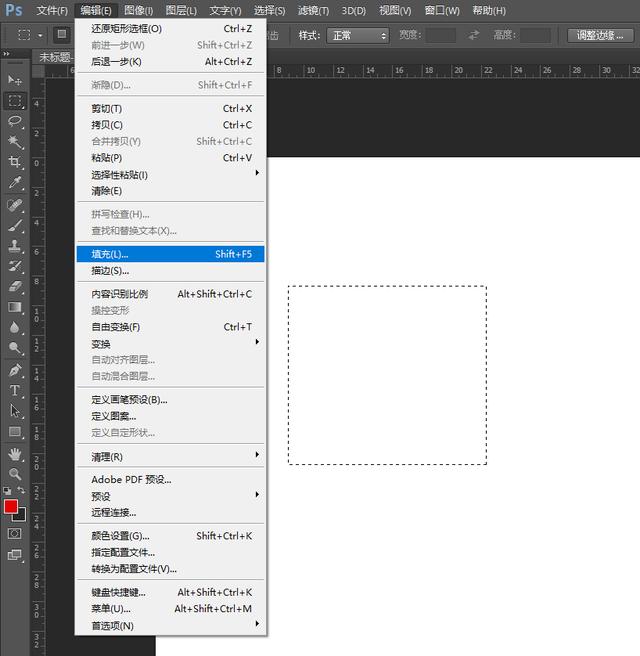Select the History Brush tool
This screenshot has width=640, height=656.
[15, 266]
